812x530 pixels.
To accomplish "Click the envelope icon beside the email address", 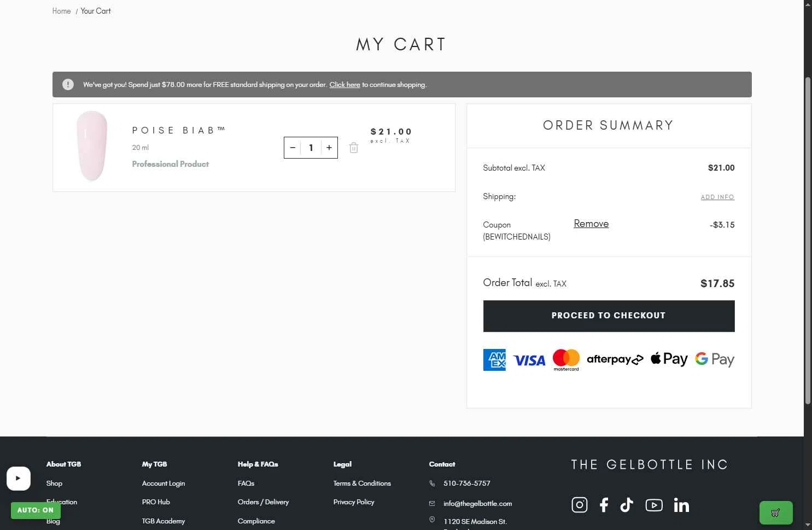I will [432, 503].
